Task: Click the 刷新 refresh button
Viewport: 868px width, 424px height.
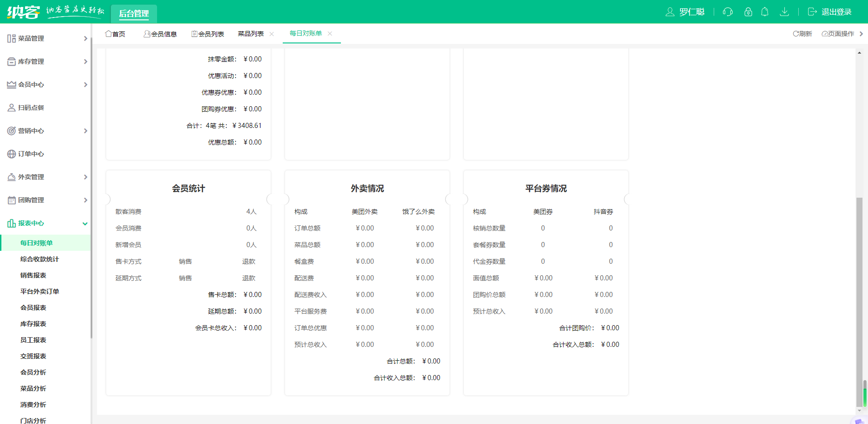Action: pyautogui.click(x=802, y=34)
